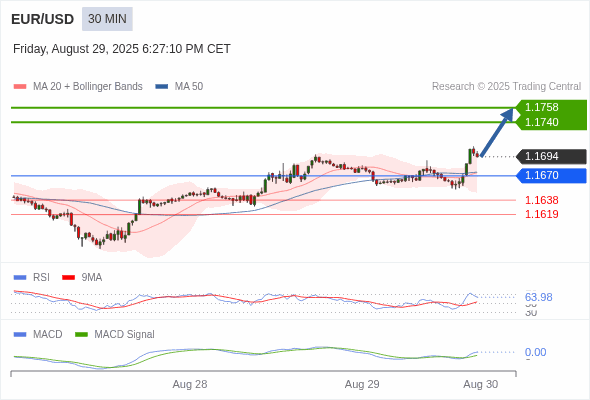Click the MACD blue legend icon
590x400 pixels.
tap(20, 334)
